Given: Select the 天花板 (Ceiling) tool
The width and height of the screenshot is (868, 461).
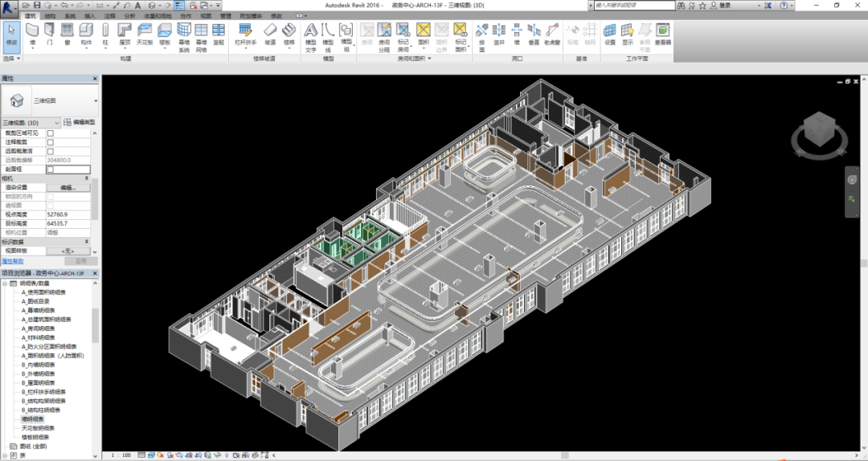Looking at the screenshot, I should click(145, 35).
